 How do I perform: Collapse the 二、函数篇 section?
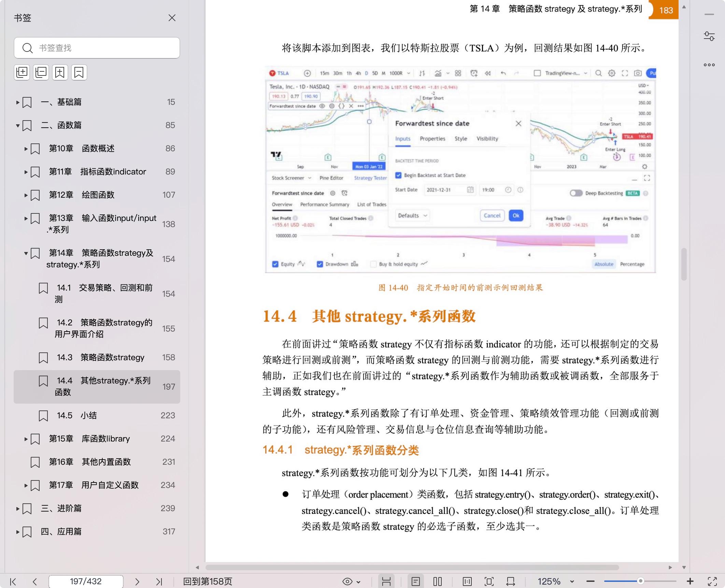(x=17, y=125)
